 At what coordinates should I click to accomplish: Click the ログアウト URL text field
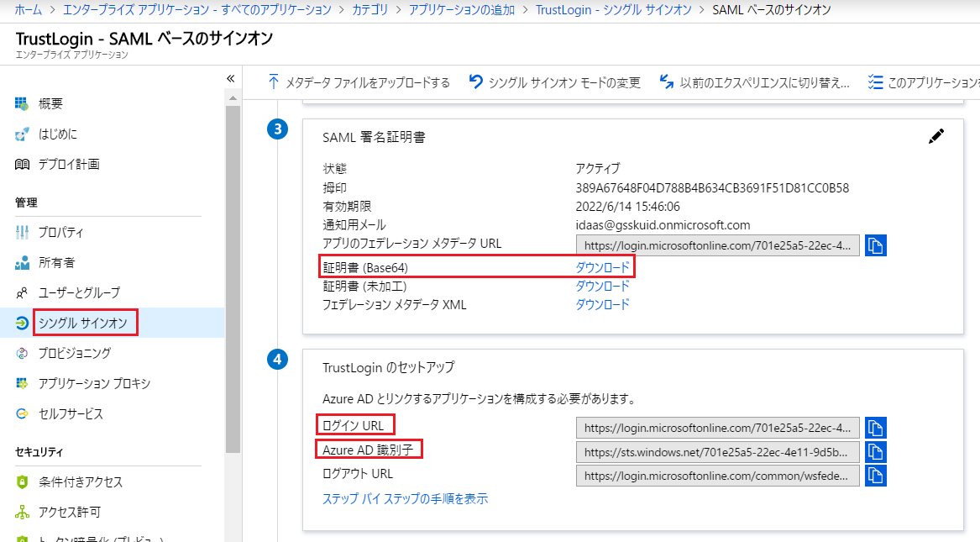point(717,476)
